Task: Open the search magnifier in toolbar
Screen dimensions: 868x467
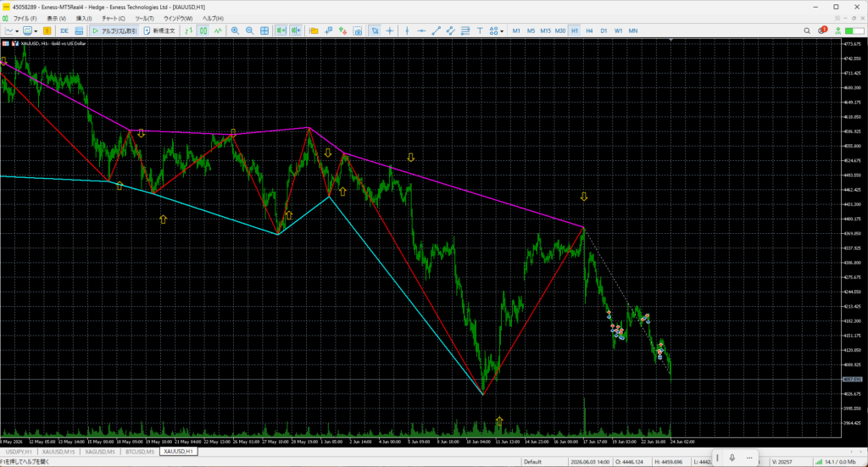Action: coord(807,31)
